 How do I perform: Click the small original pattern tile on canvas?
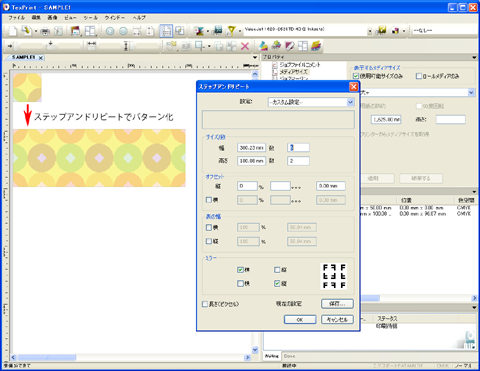(x=27, y=87)
